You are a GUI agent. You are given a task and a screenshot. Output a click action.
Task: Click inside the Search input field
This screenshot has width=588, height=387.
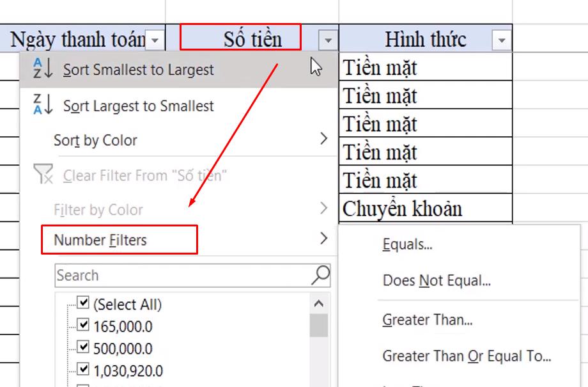[179, 275]
